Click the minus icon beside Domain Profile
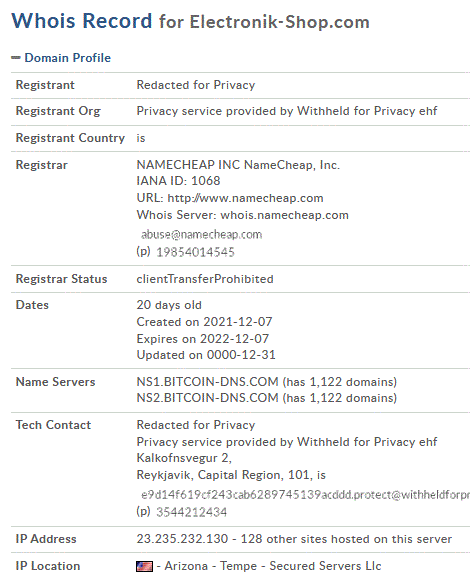This screenshot has width=470, height=579. pyautogui.click(x=16, y=58)
